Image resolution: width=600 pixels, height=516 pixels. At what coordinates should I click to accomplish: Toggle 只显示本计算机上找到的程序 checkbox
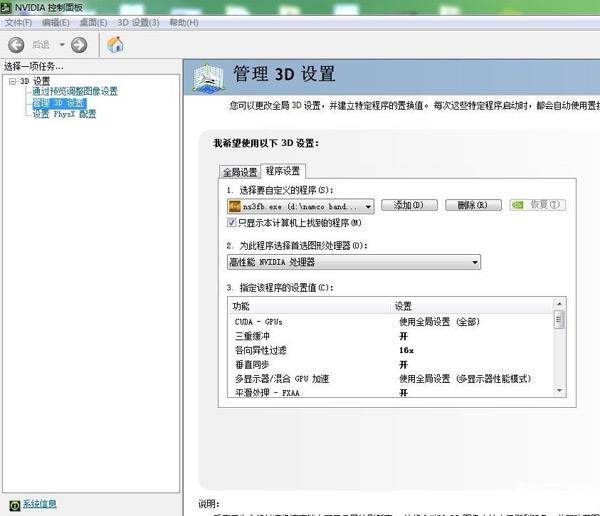click(233, 222)
